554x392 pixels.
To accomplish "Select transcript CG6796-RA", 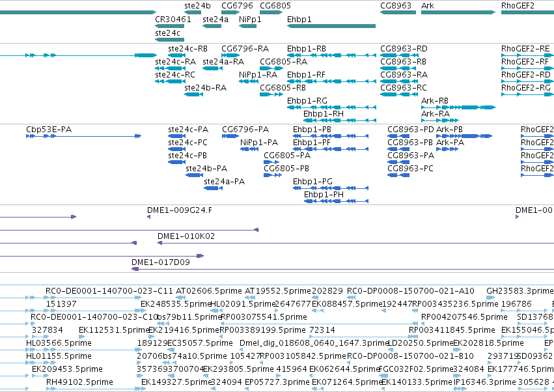I will point(245,48).
